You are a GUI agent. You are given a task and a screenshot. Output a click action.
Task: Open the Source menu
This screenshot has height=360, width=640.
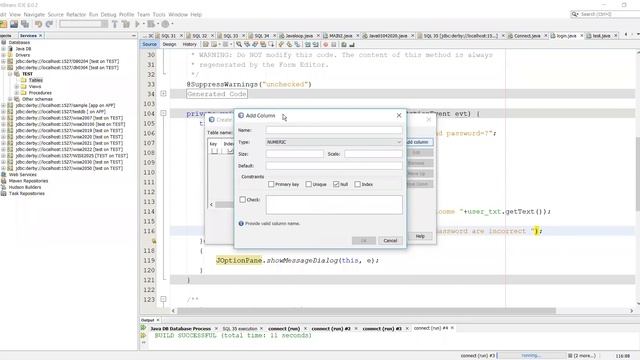click(56, 14)
